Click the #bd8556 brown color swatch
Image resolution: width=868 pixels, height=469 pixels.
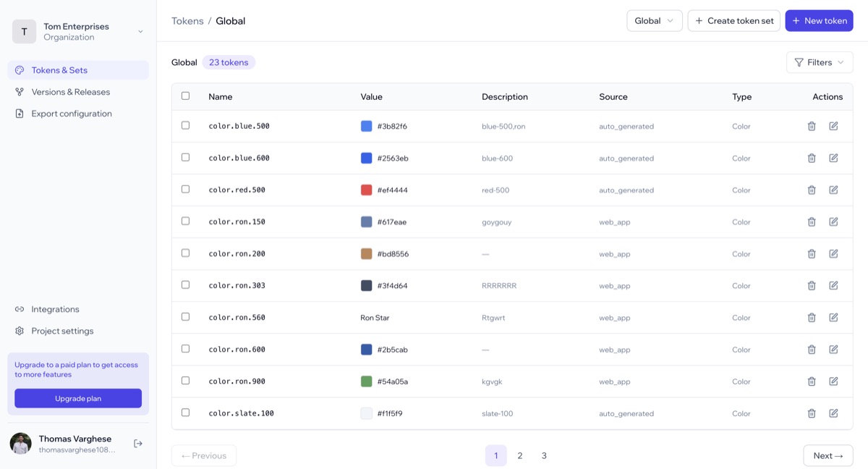(x=367, y=253)
